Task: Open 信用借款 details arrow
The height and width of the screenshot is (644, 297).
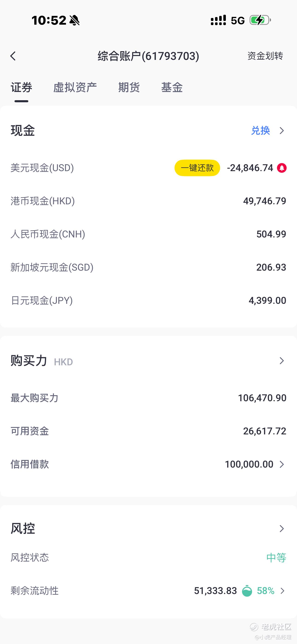Action: click(x=282, y=464)
